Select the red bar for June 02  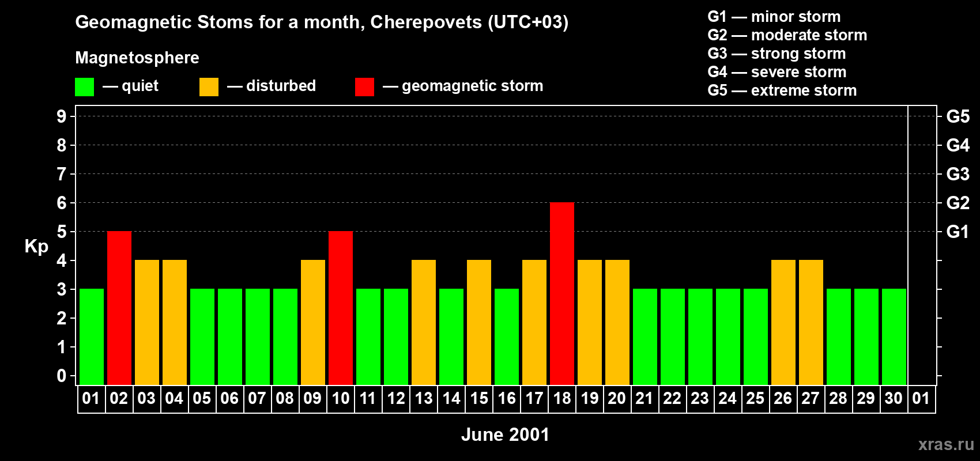click(119, 308)
